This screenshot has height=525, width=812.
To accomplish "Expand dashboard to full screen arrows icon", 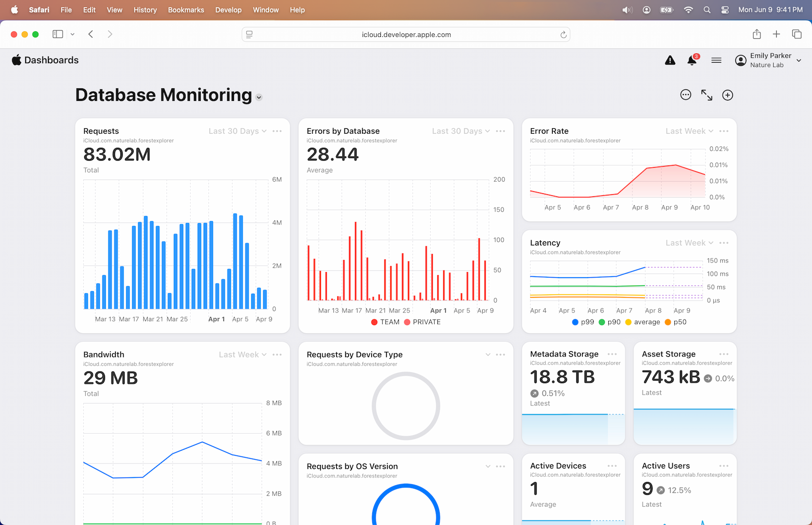I will pyautogui.click(x=707, y=95).
